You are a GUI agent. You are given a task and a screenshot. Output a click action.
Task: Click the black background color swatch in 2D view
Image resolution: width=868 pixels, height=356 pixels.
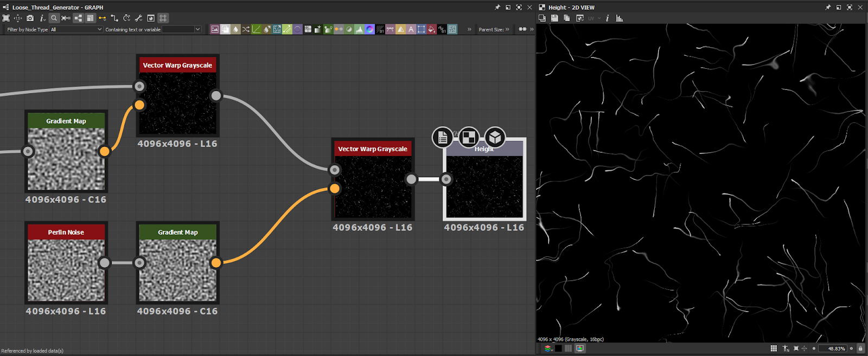click(558, 348)
